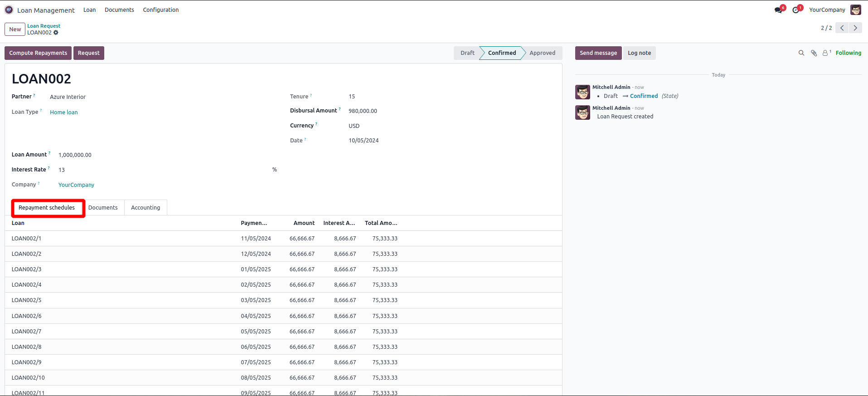
Task: Click Log note button
Action: pyautogui.click(x=640, y=53)
